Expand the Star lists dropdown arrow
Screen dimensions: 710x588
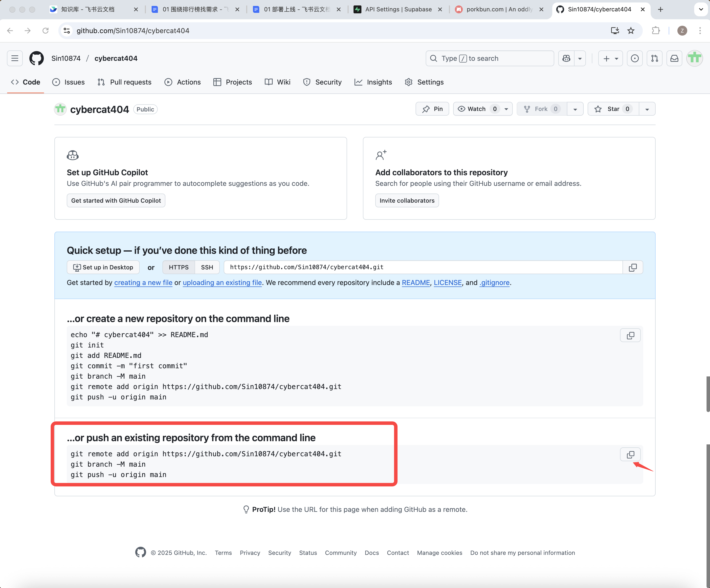[647, 109]
